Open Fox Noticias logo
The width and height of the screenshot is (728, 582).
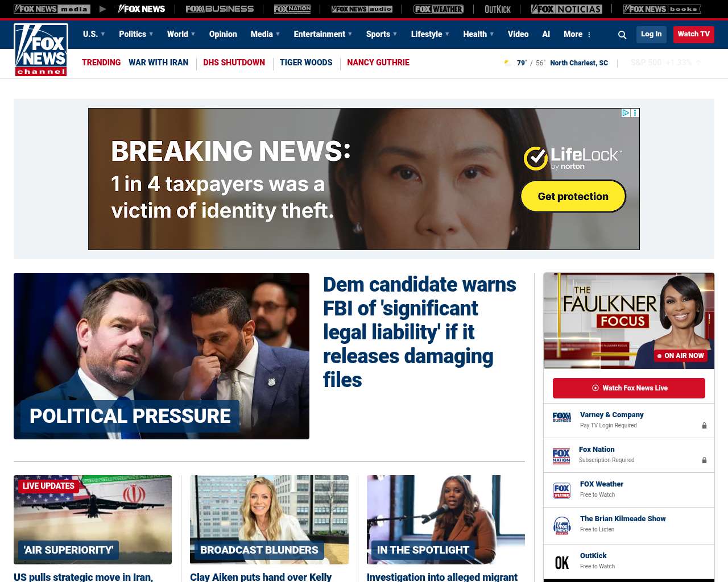click(566, 9)
